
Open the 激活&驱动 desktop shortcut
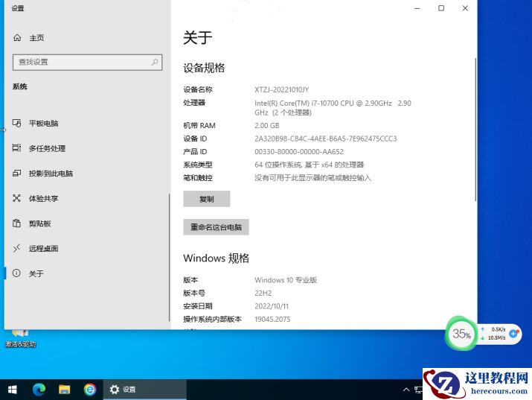point(20,338)
